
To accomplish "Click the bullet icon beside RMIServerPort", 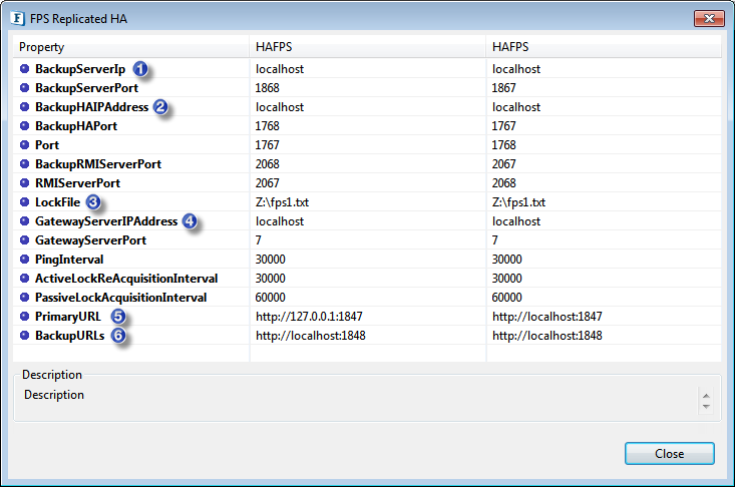I will 24,183.
